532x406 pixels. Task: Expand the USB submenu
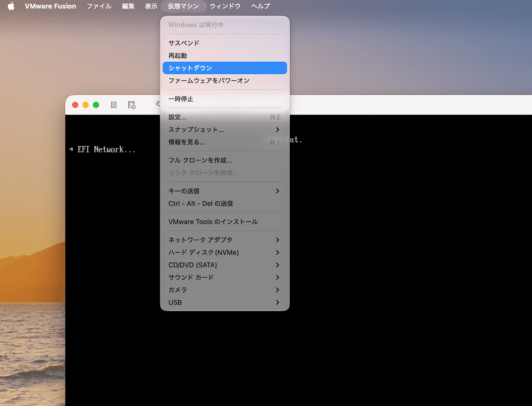point(225,303)
